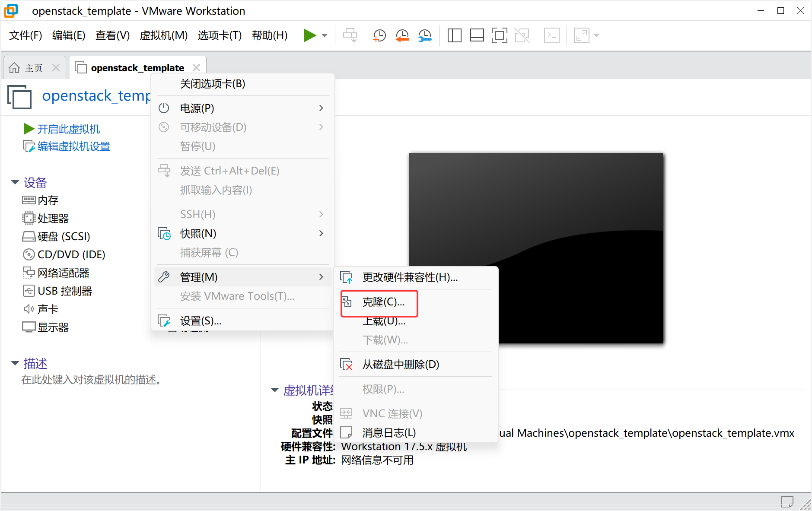Open the snapshot manager toolbar icon

(425, 35)
